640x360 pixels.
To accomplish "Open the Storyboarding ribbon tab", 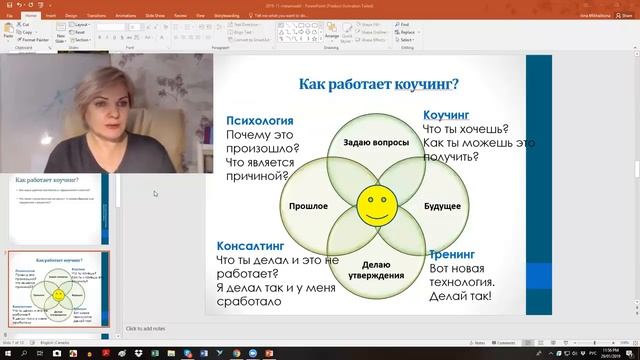I will coord(227,16).
